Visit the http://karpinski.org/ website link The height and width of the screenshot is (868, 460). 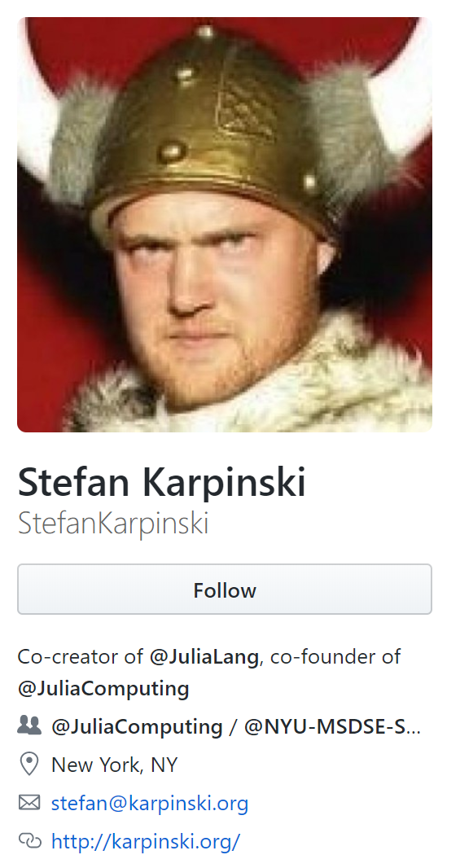(x=146, y=841)
